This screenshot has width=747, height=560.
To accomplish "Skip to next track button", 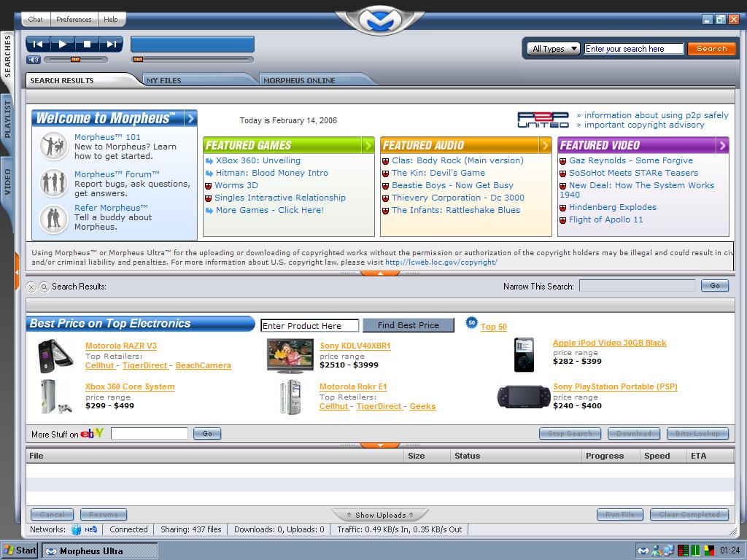I will (x=111, y=44).
